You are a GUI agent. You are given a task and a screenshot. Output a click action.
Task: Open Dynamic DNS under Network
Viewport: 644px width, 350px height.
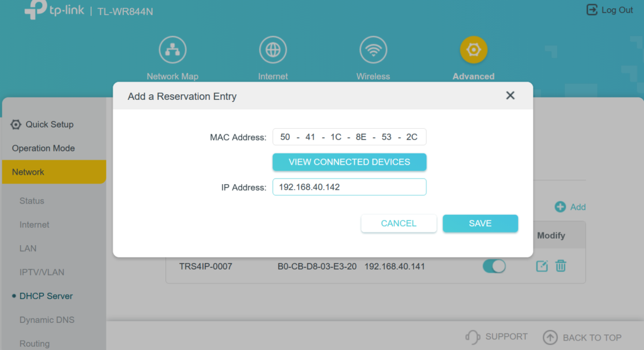click(x=47, y=320)
